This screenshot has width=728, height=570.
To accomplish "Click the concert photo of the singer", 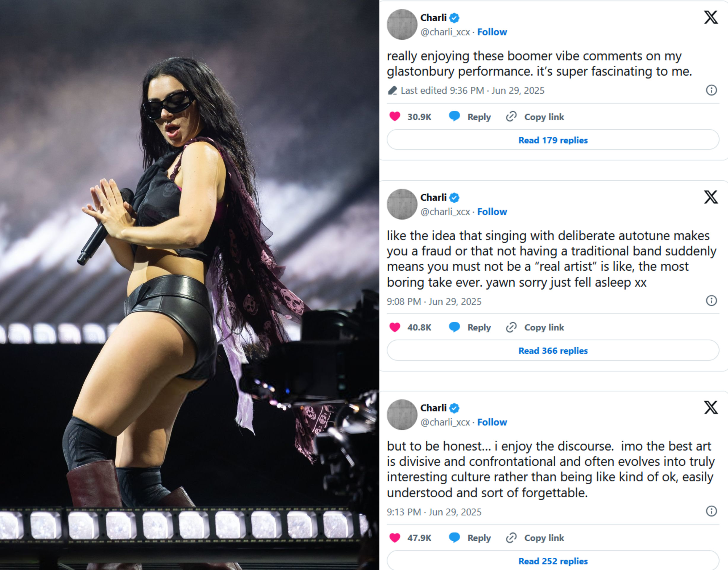I will coord(189,285).
